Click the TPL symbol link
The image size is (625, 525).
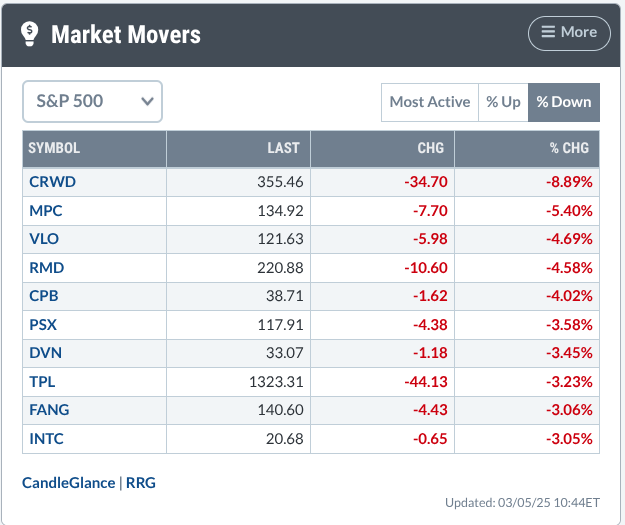[42, 381]
